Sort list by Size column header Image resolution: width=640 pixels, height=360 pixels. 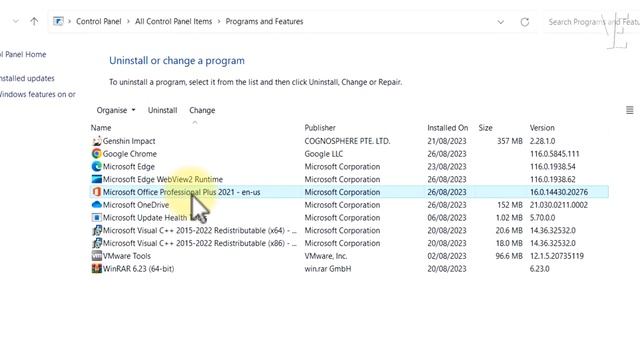[485, 128]
